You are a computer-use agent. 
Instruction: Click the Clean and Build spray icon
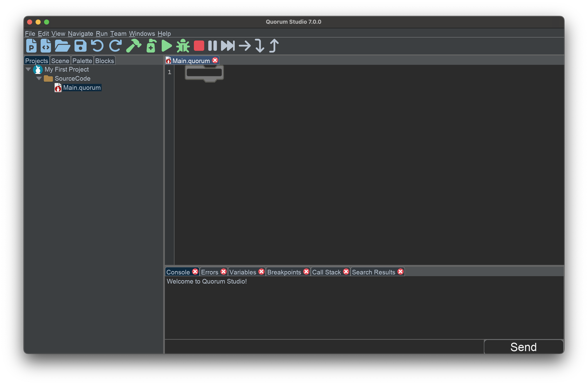click(151, 46)
